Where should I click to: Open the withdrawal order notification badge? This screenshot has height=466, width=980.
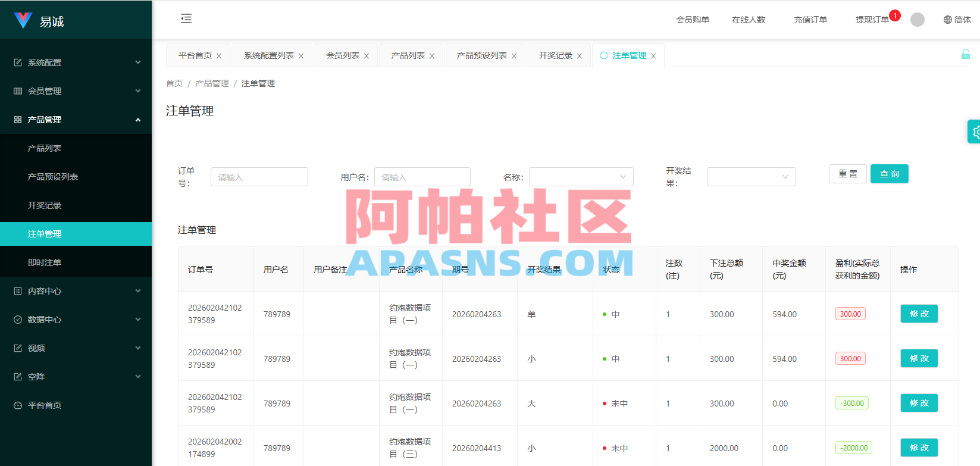[x=895, y=15]
